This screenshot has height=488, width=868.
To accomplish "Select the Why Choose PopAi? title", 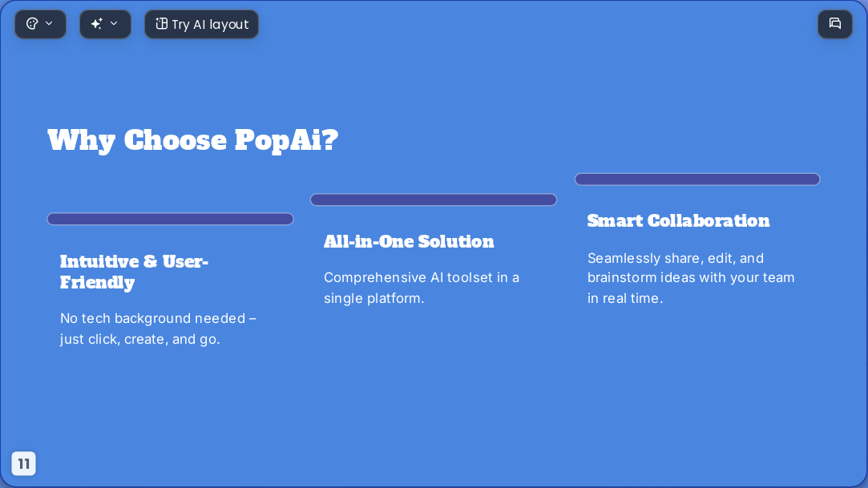I will click(x=192, y=140).
